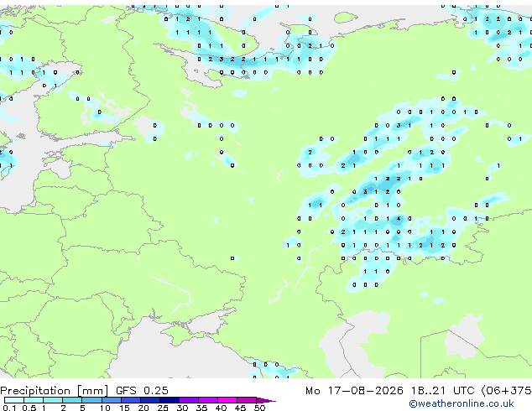Screen dimensions: 532x411
Task: Click the '40' legend scale label
Action: [221, 408]
